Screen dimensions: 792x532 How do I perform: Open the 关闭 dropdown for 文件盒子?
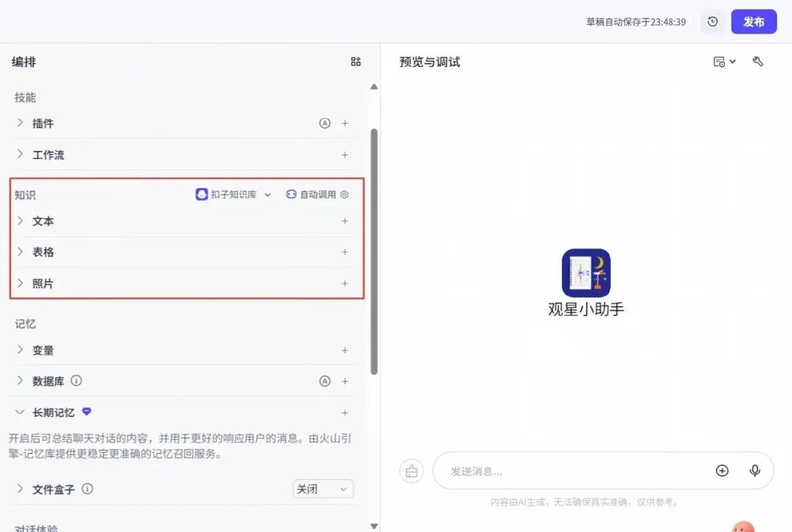coord(323,489)
